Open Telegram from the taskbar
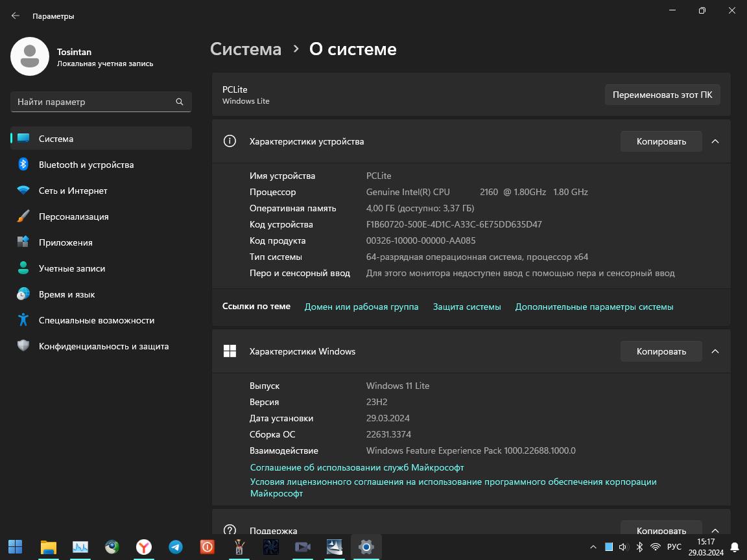 coord(175,546)
